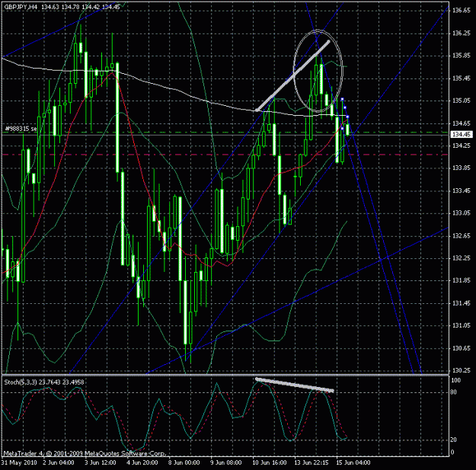
Task: Click the 10 Jun 16:00 time label
Action: click(270, 462)
